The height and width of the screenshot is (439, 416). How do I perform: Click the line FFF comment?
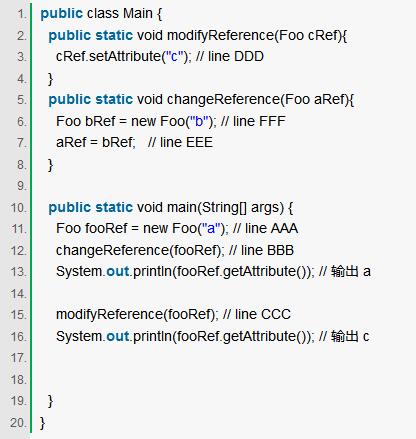[x=253, y=121]
